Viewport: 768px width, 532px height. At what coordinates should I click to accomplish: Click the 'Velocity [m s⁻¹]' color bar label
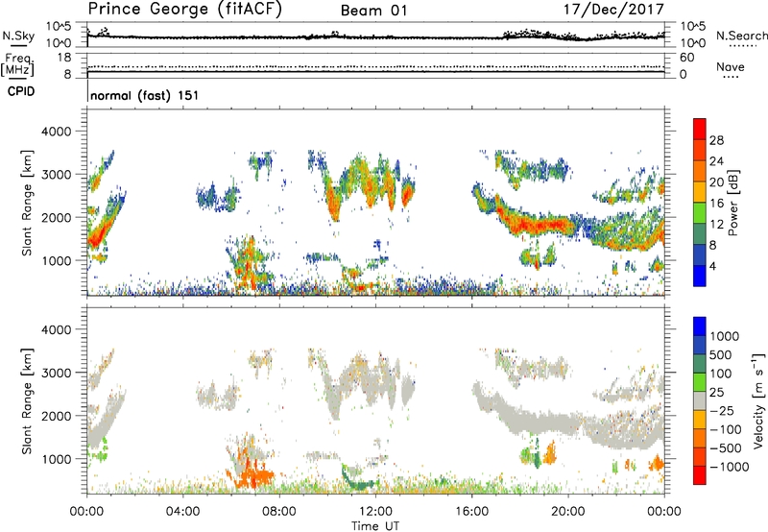coord(759,400)
